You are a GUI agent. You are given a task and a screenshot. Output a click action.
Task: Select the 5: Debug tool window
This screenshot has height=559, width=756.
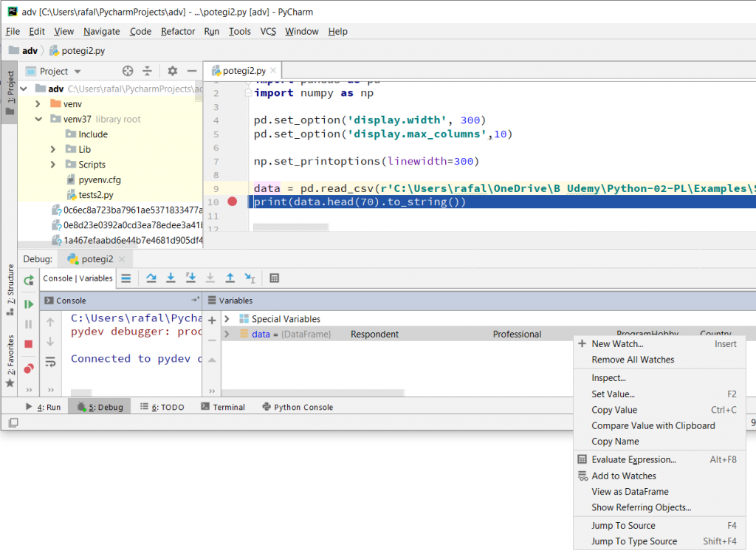click(100, 407)
